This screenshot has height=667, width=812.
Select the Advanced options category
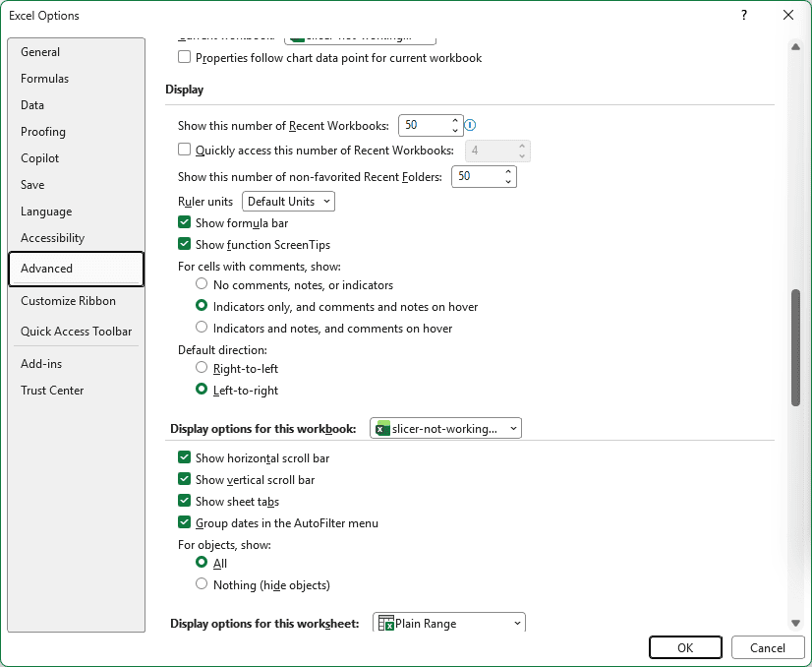[x=76, y=269]
